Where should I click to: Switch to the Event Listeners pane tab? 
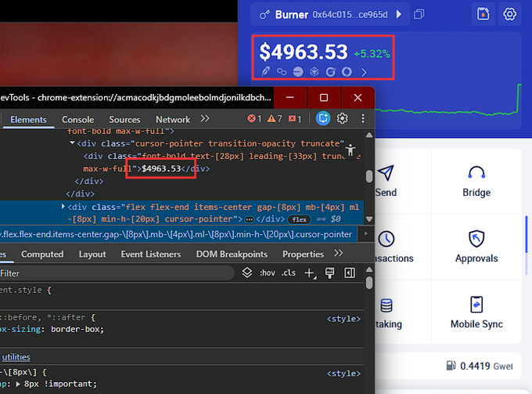[151, 254]
